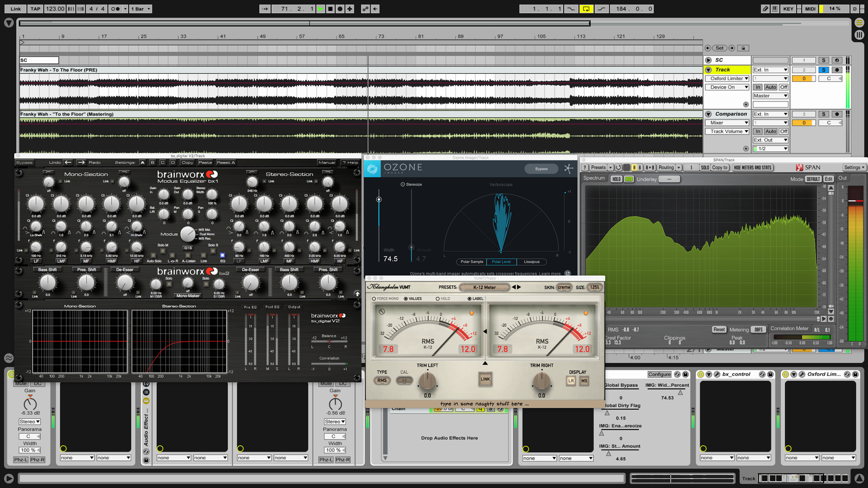Open the Track Volume control chooser
Screen dimensions: 868x488
point(727,132)
